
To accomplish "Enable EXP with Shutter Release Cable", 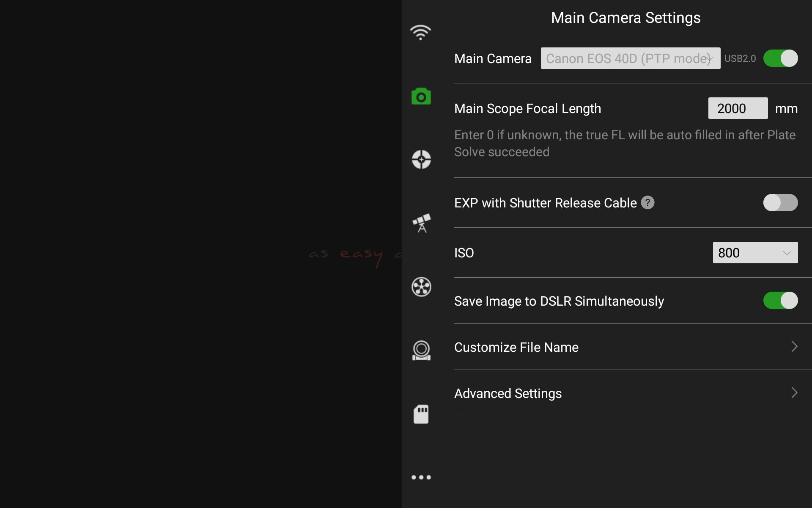I will (780, 203).
